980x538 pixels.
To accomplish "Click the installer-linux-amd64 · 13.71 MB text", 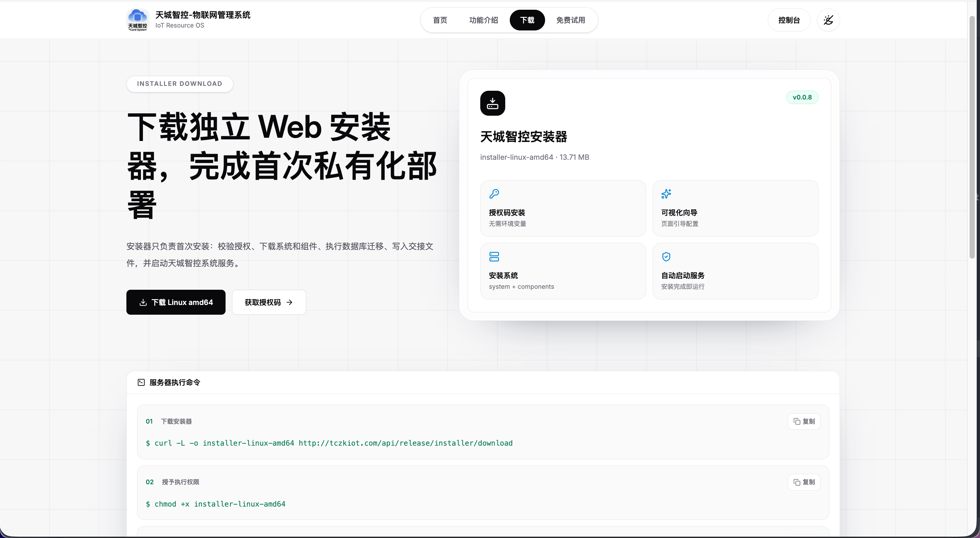I will pyautogui.click(x=534, y=157).
